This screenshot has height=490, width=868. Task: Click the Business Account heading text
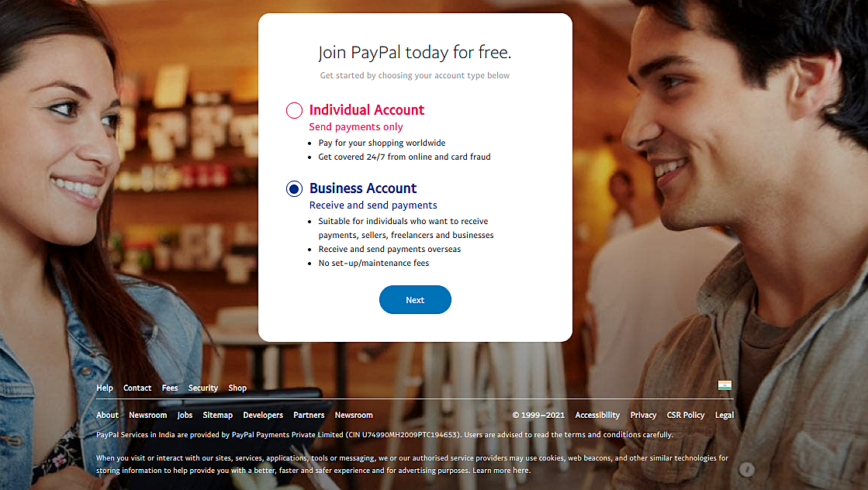pos(363,188)
